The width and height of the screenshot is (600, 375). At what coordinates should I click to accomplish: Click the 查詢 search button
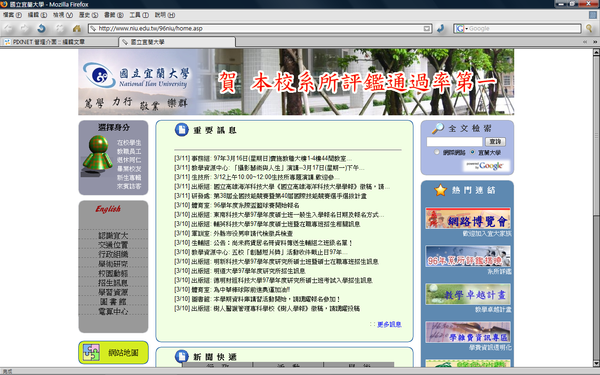click(496, 142)
